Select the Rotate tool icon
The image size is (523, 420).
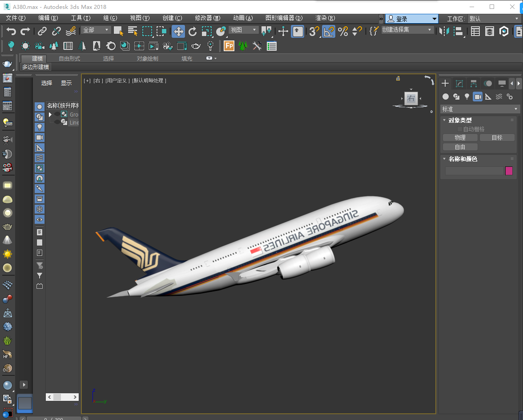click(193, 31)
